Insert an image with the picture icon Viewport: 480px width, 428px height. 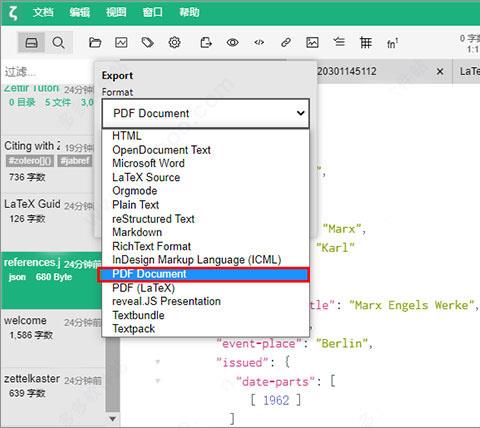pyautogui.click(x=312, y=43)
